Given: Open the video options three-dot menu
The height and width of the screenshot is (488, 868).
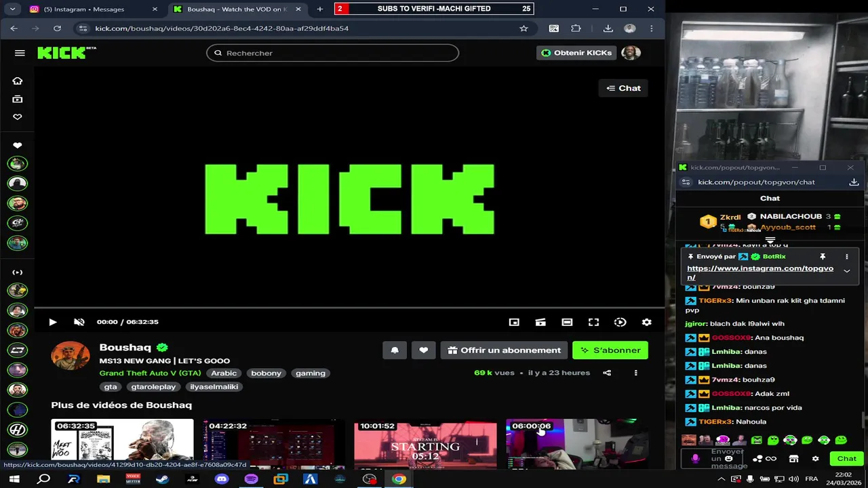Looking at the screenshot, I should tap(635, 373).
